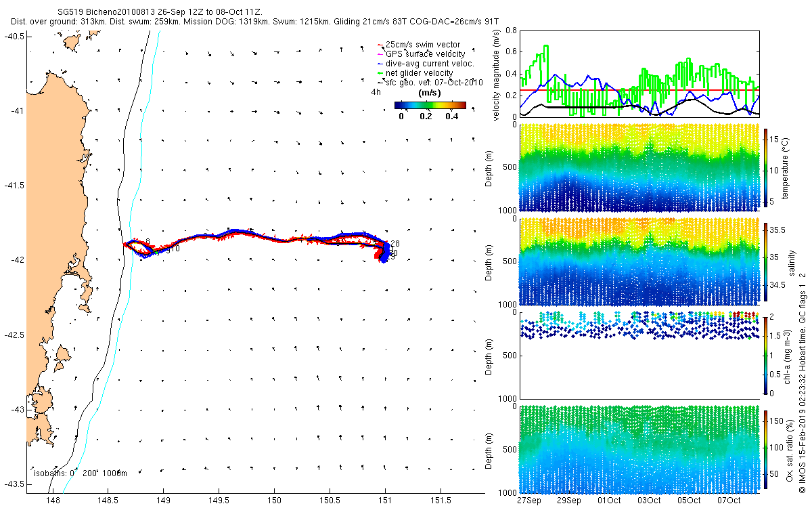
Task: Click the temperature (°C) colorbar
Action: click(766, 167)
